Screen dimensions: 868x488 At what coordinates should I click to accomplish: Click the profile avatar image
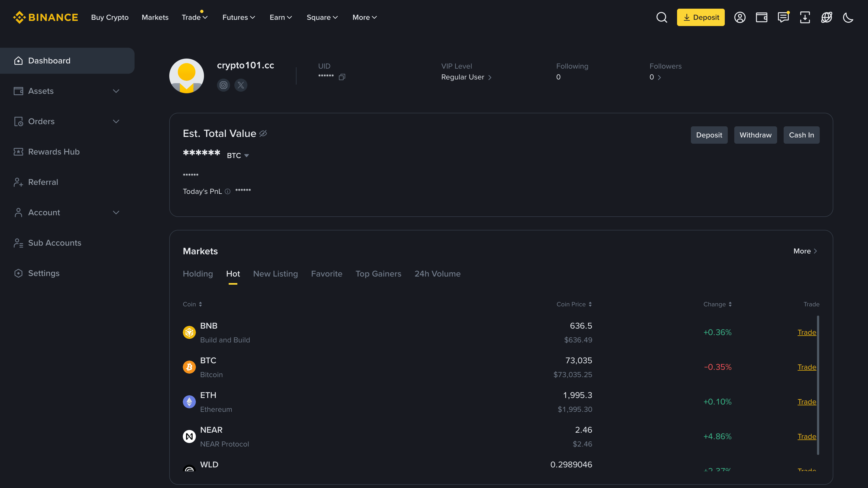(x=186, y=76)
